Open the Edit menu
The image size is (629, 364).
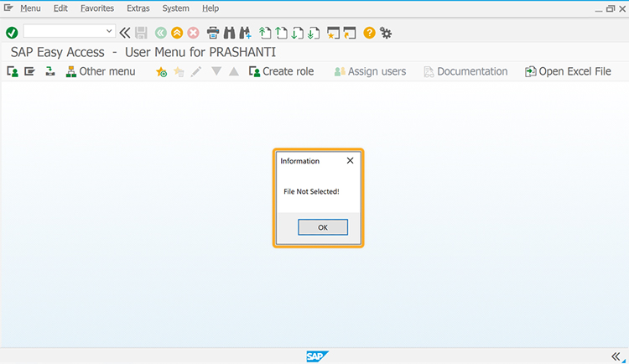(x=60, y=8)
